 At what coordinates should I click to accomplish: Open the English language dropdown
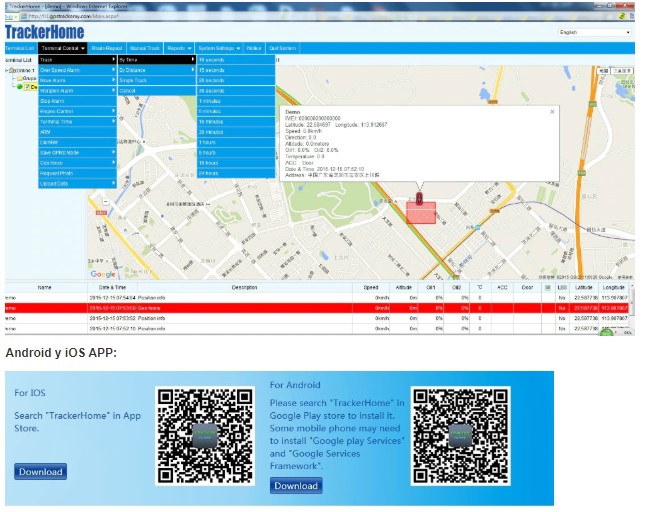[x=595, y=32]
